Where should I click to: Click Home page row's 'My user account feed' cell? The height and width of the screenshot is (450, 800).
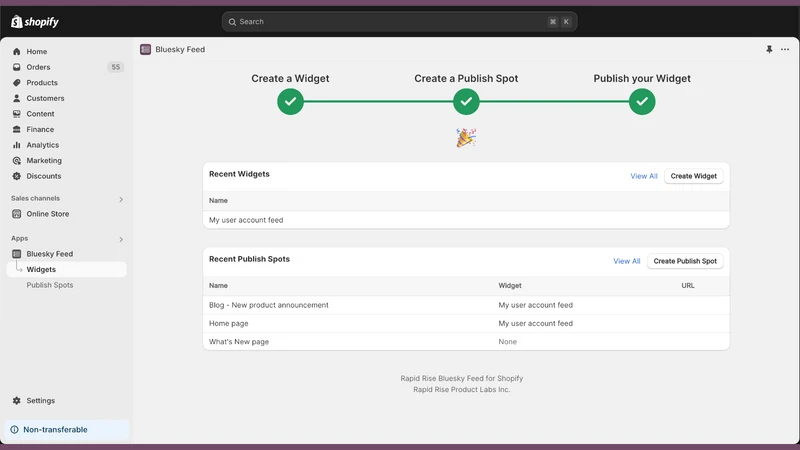[536, 323]
